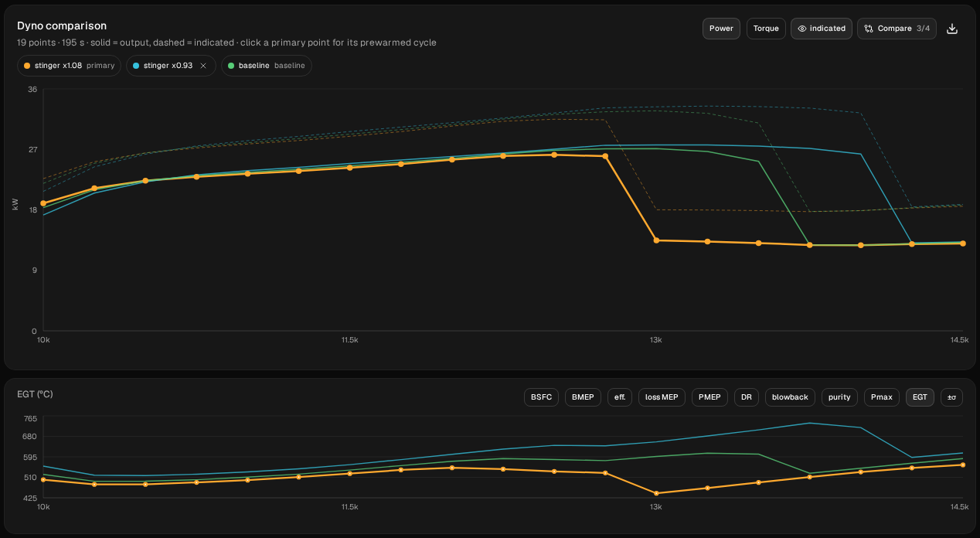980x538 pixels.
Task: Show the DR metric
Action: (746, 397)
